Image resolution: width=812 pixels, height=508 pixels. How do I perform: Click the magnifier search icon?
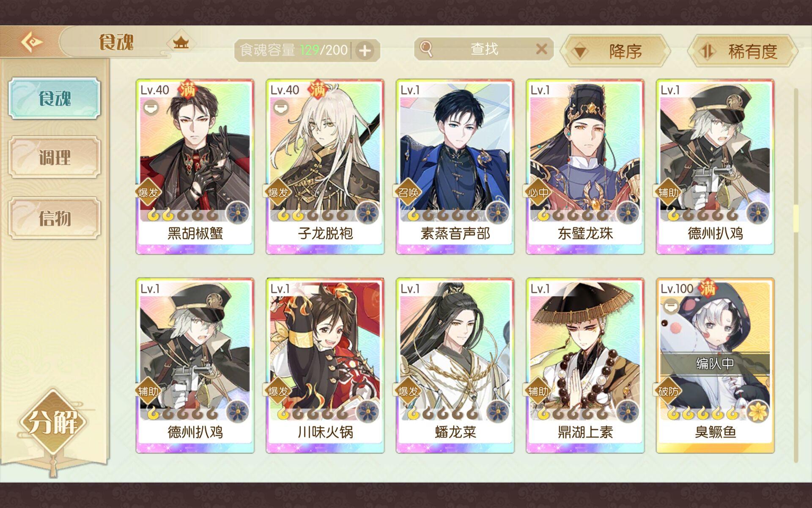(426, 49)
